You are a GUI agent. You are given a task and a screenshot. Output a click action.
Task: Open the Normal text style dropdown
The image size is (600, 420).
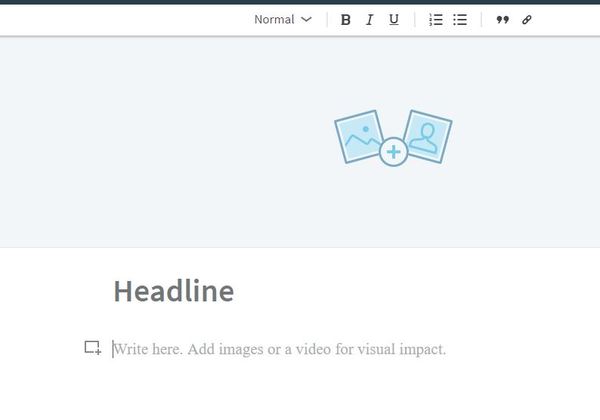pyautogui.click(x=283, y=20)
